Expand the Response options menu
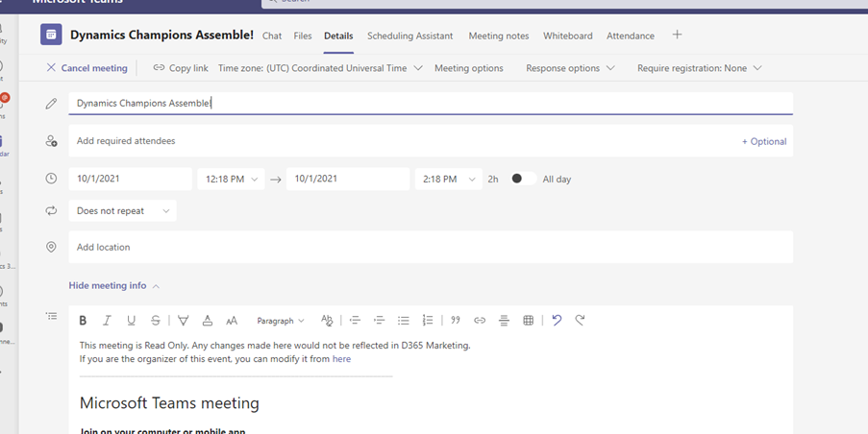 pyautogui.click(x=570, y=68)
